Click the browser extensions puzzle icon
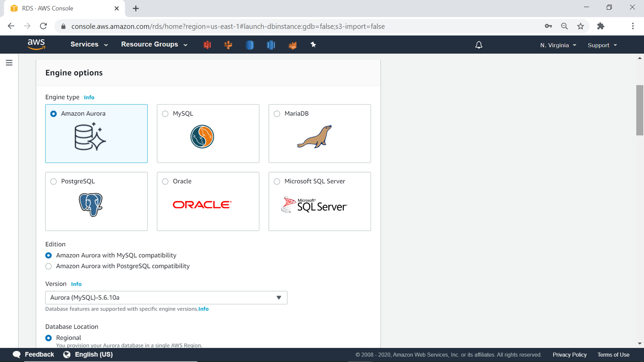This screenshot has height=362, width=644. [601, 26]
